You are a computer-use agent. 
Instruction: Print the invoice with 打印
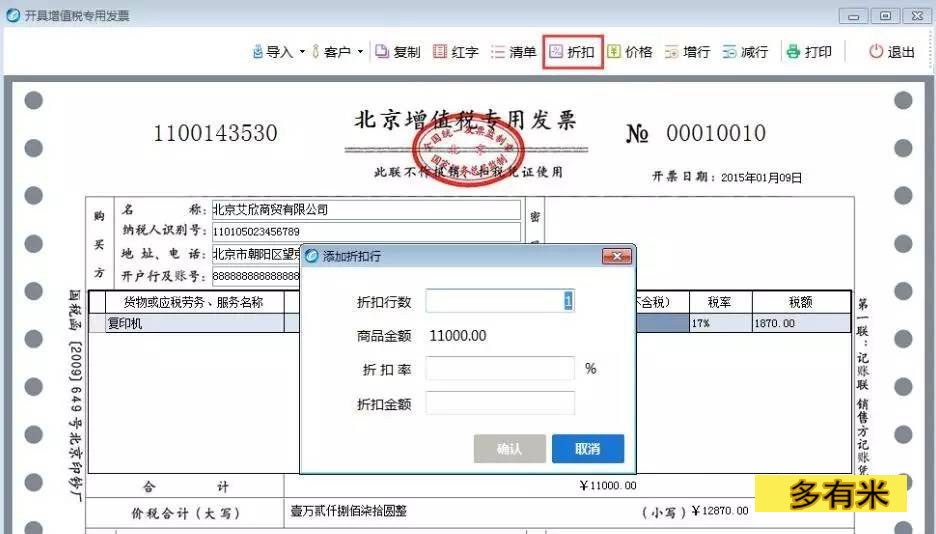(808, 52)
